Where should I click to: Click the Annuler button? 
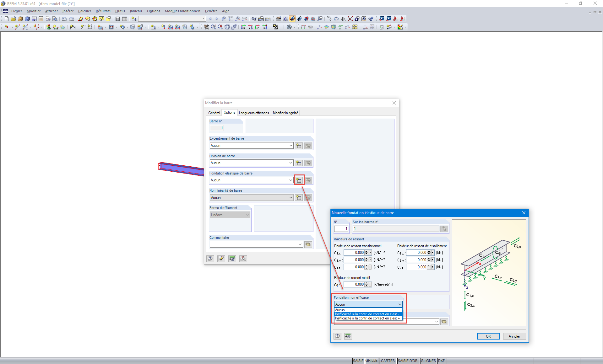[x=514, y=336]
